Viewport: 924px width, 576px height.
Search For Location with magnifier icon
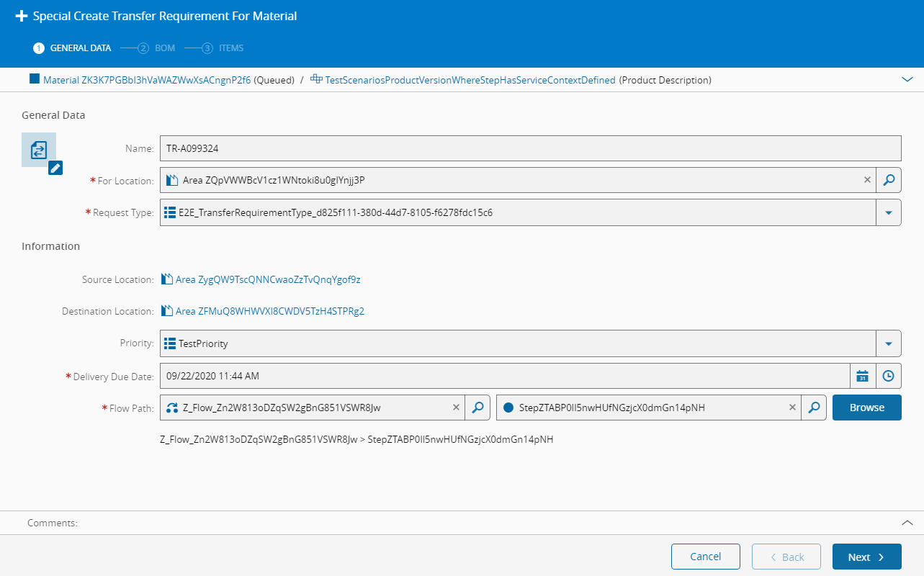(889, 180)
